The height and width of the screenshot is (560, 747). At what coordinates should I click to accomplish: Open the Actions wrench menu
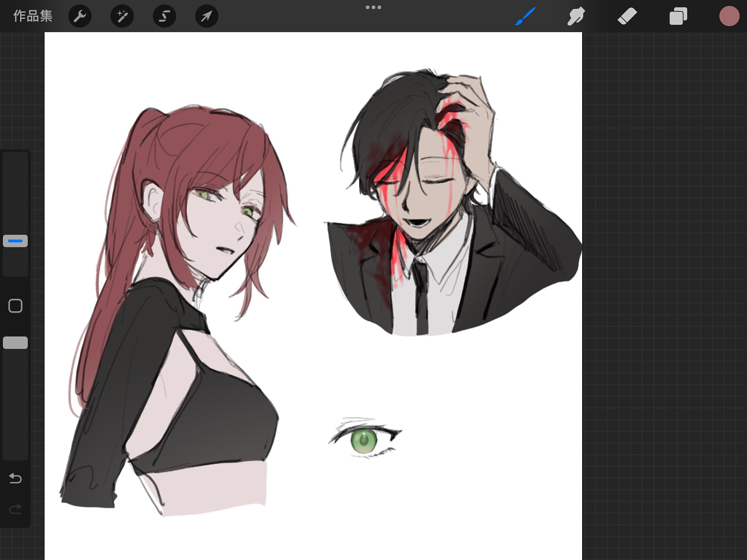click(x=80, y=16)
